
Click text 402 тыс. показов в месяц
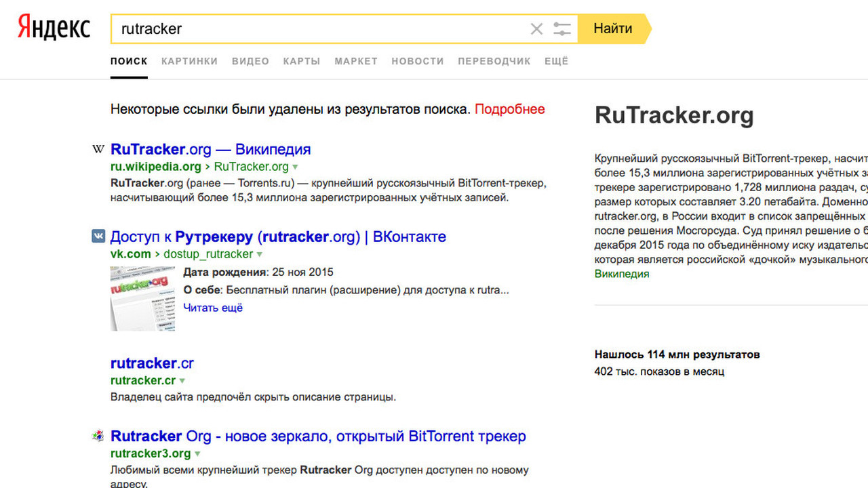coord(660,371)
